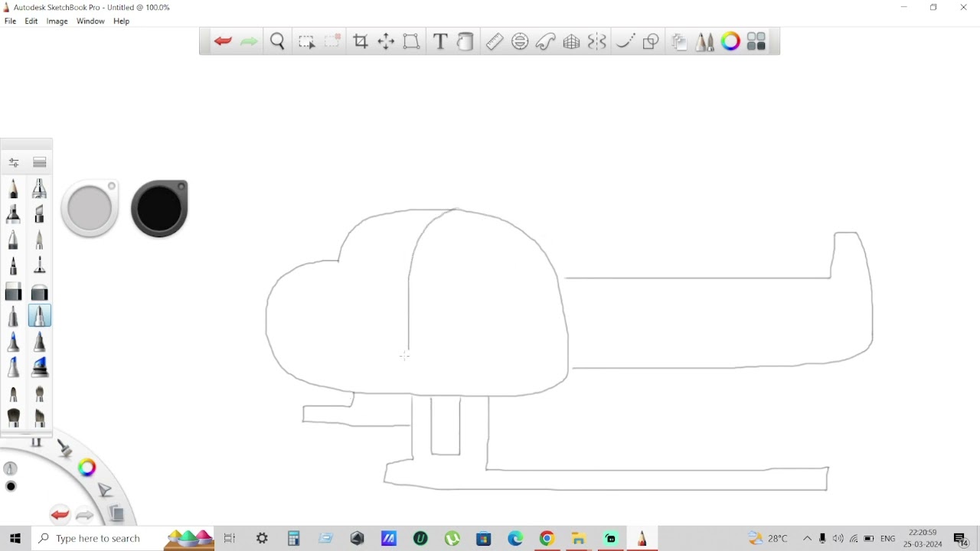Screen dimensions: 980x551
Task: Select the blue wide Blur brush
Action: click(x=40, y=367)
